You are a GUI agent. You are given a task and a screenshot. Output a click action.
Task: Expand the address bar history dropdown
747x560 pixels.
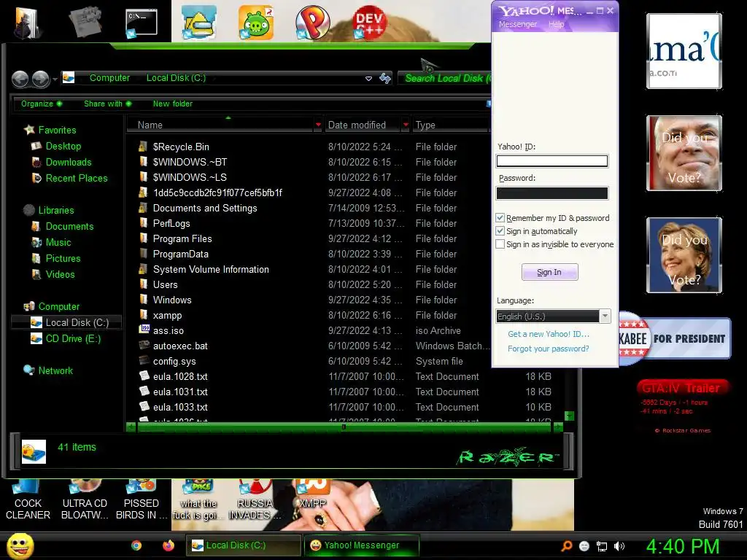[368, 79]
